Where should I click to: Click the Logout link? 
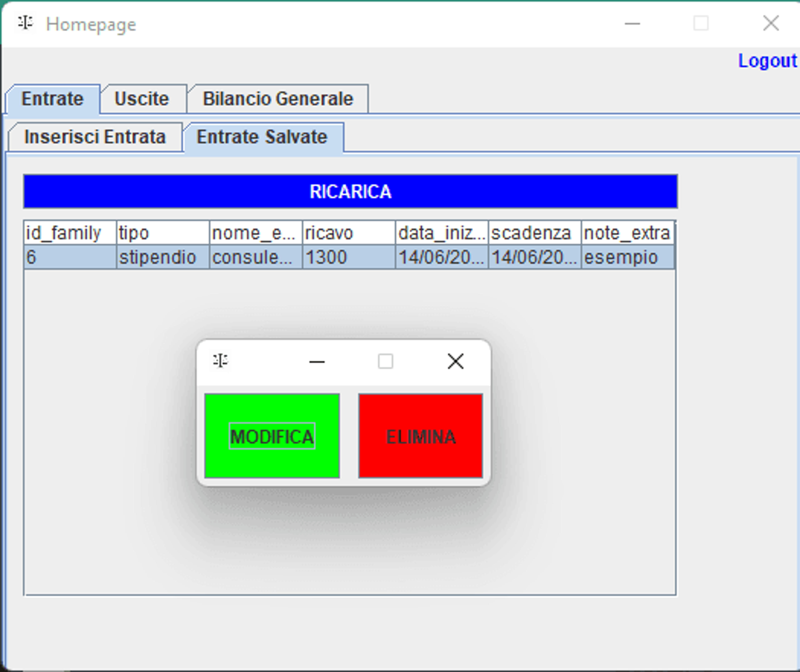point(767,61)
